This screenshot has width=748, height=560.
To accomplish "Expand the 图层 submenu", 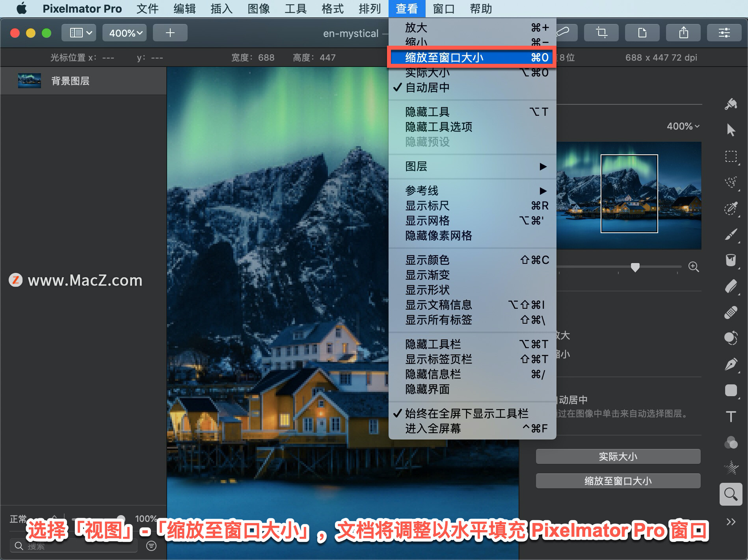I will 472,166.
